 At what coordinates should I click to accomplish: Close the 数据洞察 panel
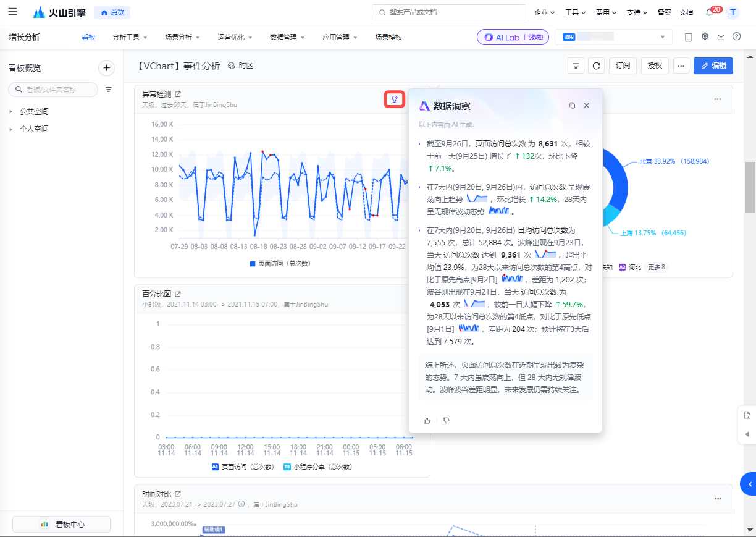(x=587, y=106)
